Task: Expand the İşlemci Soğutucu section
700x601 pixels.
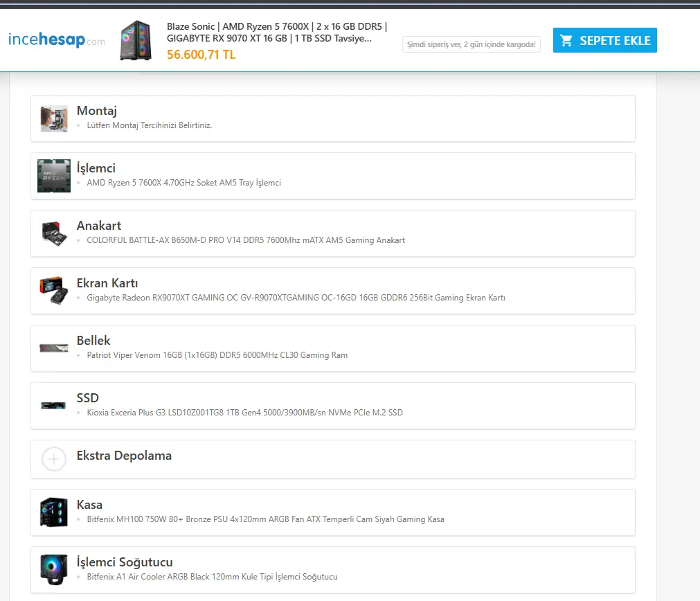Action: coord(332,571)
